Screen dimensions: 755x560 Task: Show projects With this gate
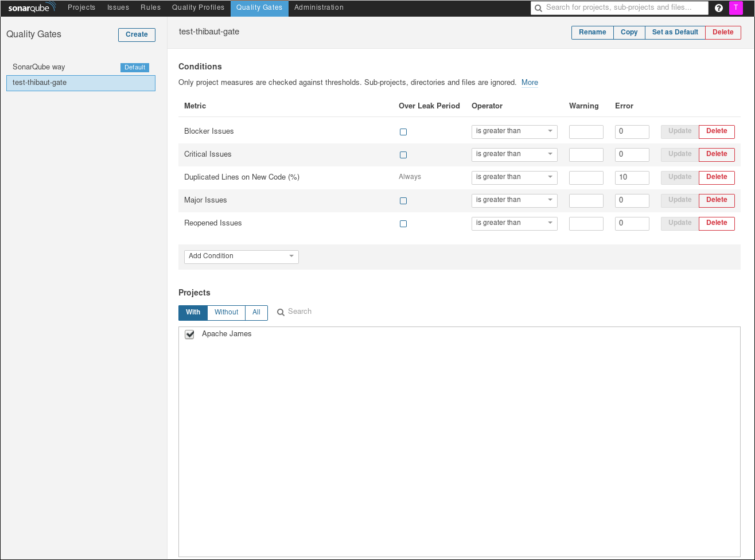pyautogui.click(x=193, y=313)
